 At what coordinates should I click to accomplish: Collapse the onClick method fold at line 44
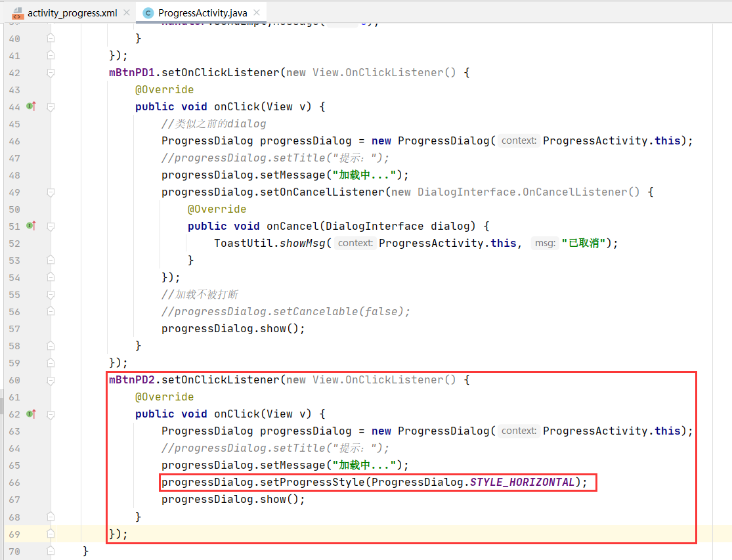coord(51,107)
